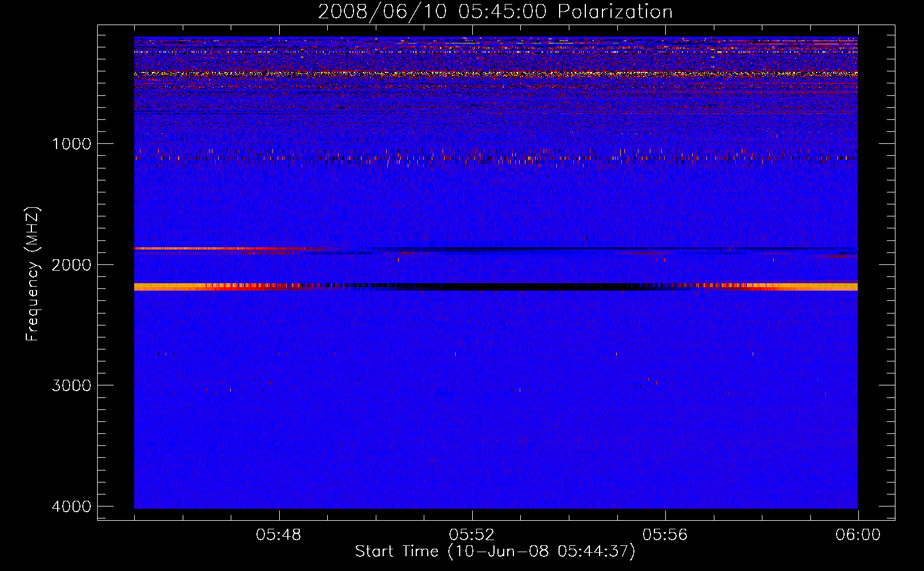This screenshot has height=571, width=924.
Task: Click the 'Start Time (10-Jun-08 05:44:37)' label
Action: coord(495,552)
